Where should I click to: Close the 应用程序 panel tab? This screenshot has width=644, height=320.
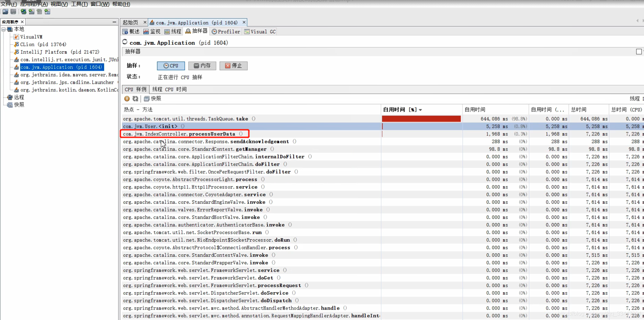[x=22, y=22]
